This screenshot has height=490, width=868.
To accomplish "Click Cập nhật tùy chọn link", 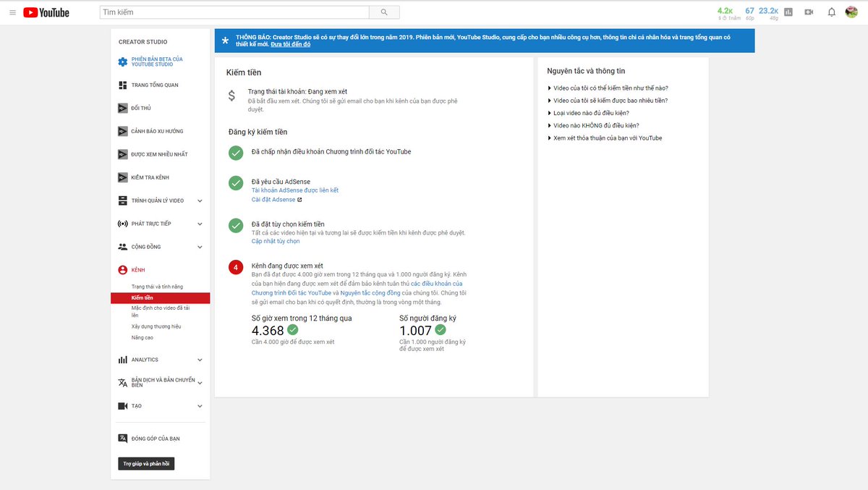I will click(276, 241).
